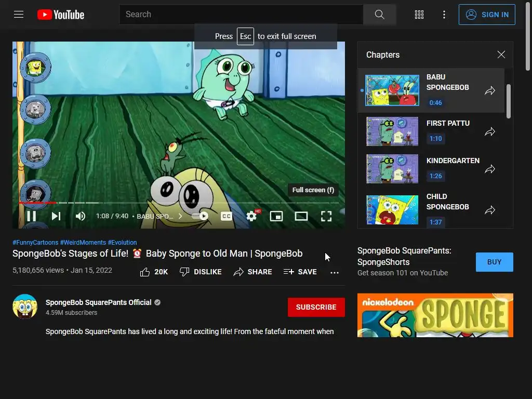Jump to the 1:37 chapter timestamp
This screenshot has height=399, width=532.
[x=436, y=222]
